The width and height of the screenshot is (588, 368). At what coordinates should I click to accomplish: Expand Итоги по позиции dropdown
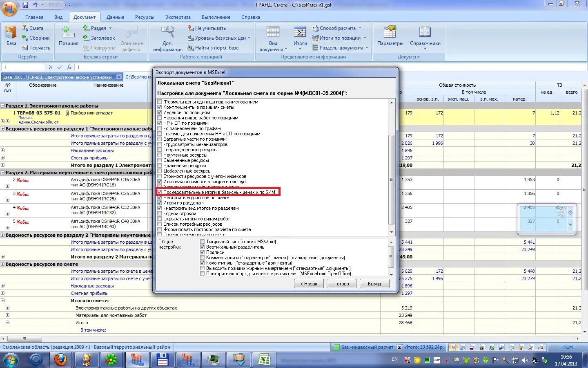pos(340,38)
